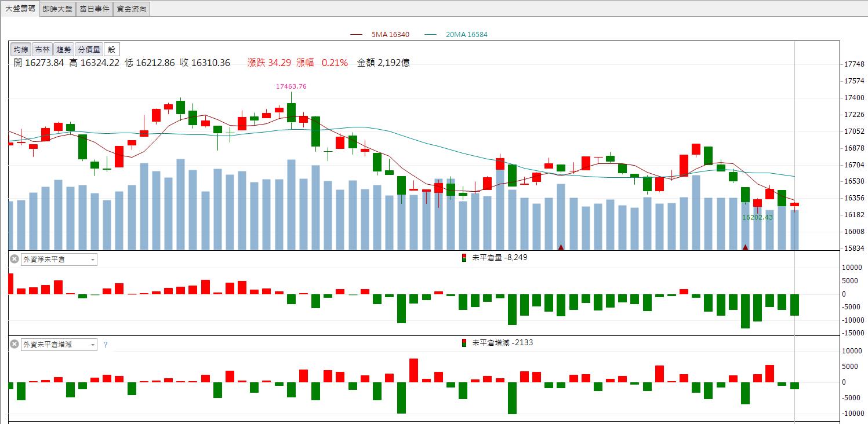Switch to the 即時大盤 tab

(x=57, y=9)
